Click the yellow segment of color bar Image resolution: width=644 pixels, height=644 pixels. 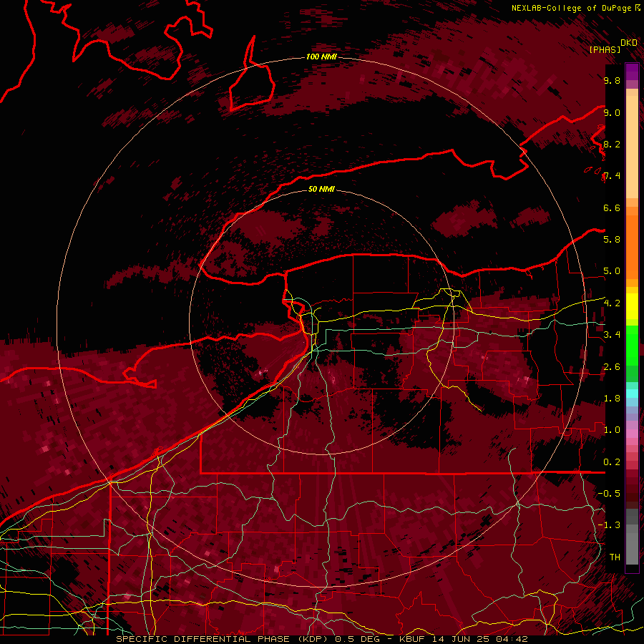coord(632,306)
